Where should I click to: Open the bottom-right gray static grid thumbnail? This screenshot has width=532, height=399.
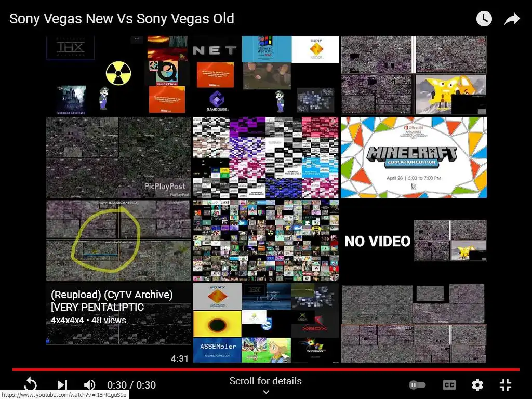click(x=414, y=323)
